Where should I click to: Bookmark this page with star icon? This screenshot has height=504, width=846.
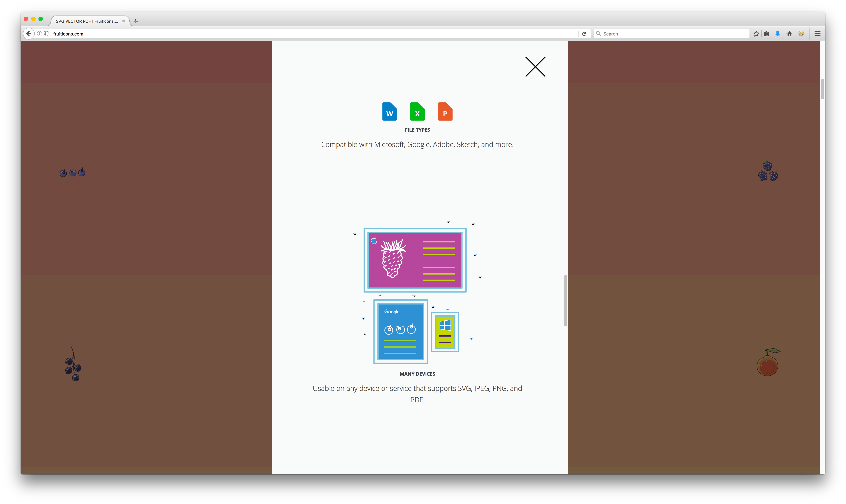tap(756, 34)
